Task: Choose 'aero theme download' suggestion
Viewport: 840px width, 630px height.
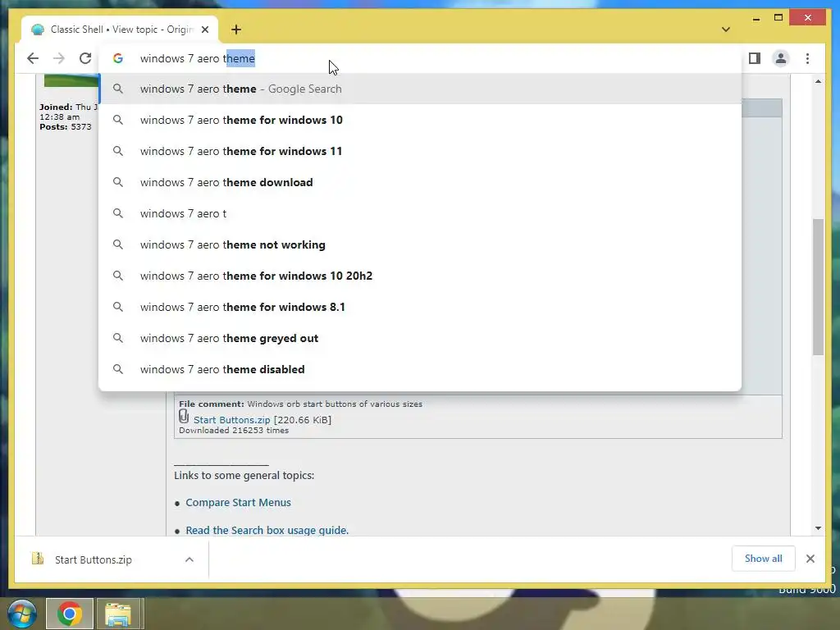Action: pyautogui.click(x=421, y=182)
